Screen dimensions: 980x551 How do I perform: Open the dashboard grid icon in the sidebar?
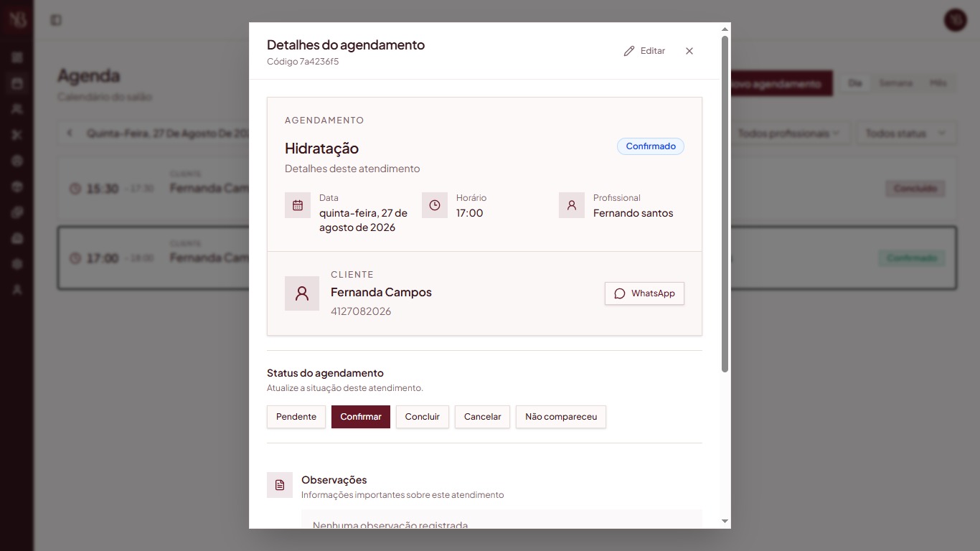(x=17, y=57)
